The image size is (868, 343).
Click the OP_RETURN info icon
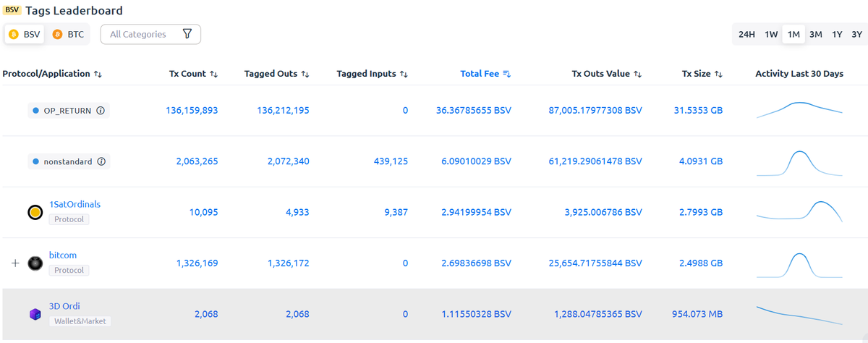(101, 111)
